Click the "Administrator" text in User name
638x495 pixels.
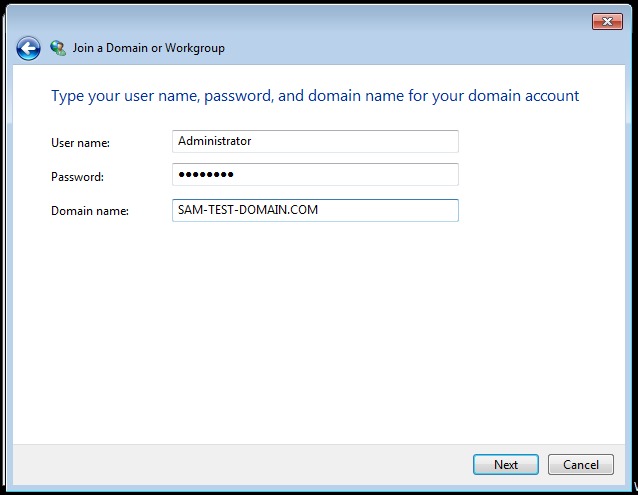click(214, 141)
